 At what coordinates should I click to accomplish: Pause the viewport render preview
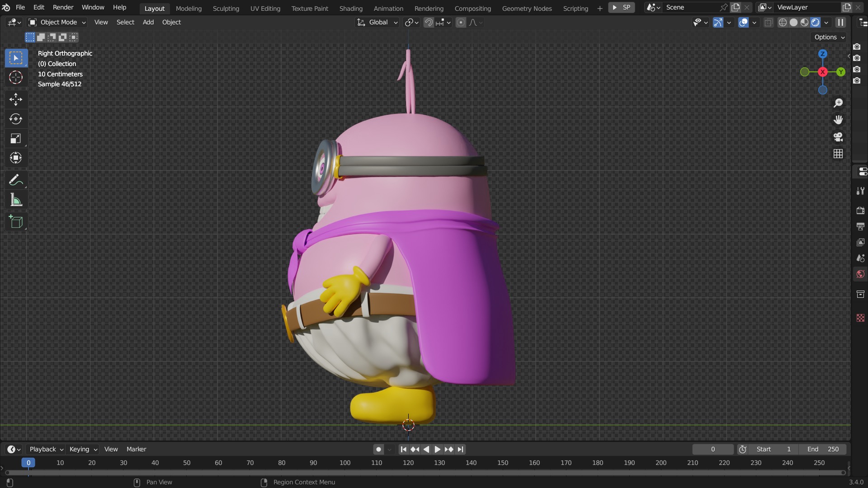(840, 22)
